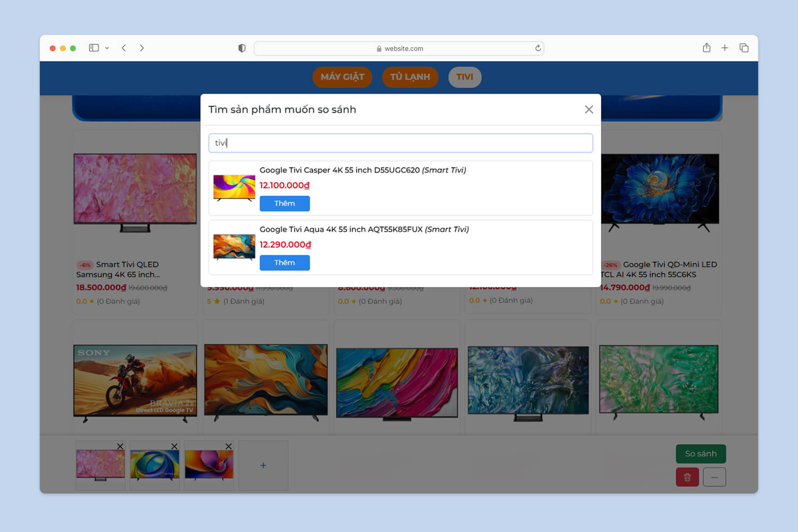Click the Google Tivi Casper 4K title
798x532 pixels.
(x=363, y=170)
